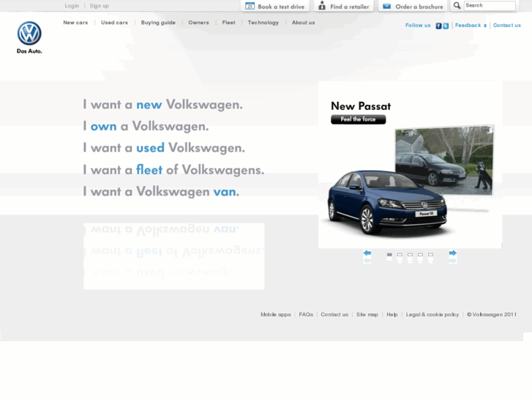
Task: Select the third carousel slide indicator
Action: 410,255
